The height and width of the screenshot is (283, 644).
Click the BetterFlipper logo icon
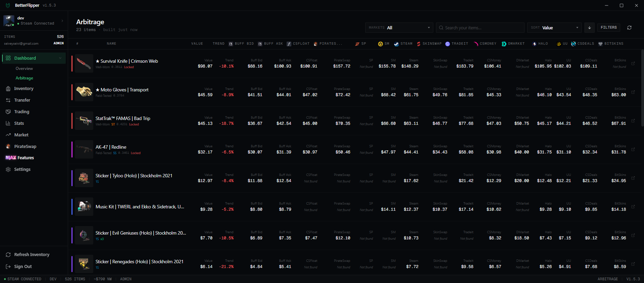8,5
